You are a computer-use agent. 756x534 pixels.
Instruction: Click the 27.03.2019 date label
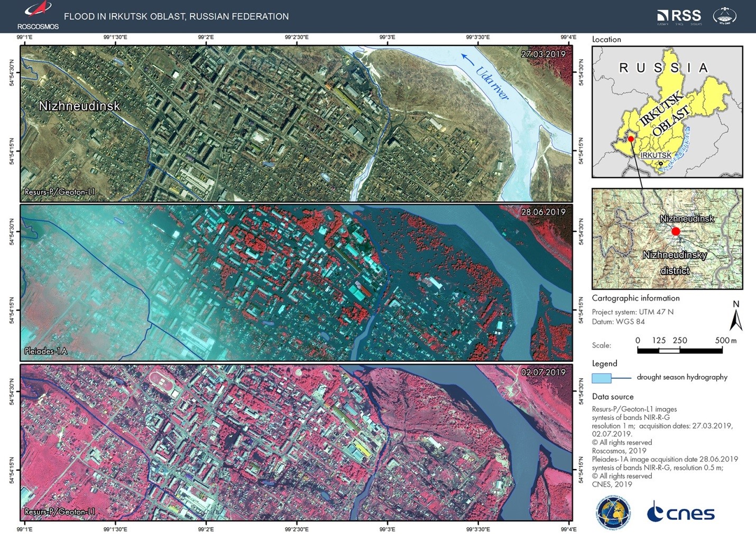[543, 54]
